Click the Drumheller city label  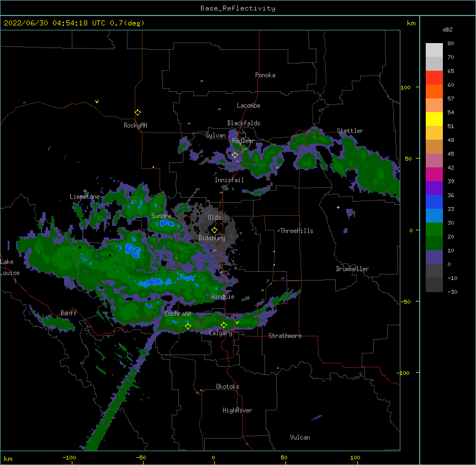pos(352,269)
